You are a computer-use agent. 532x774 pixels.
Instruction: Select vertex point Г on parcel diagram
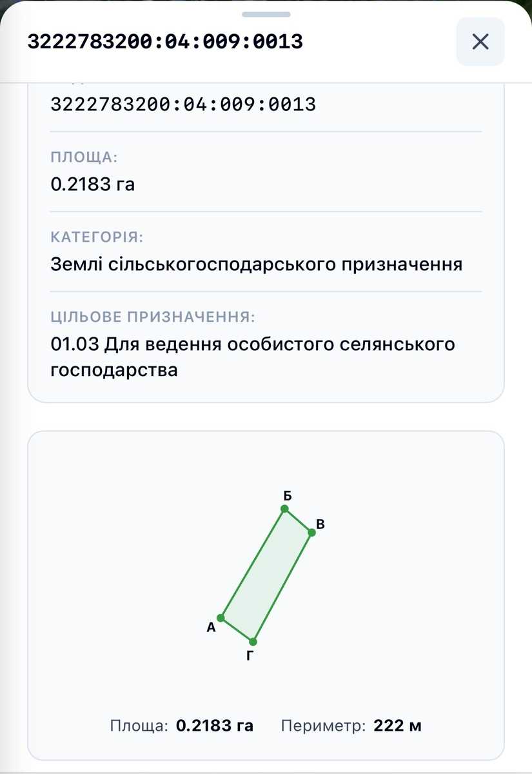(x=253, y=642)
